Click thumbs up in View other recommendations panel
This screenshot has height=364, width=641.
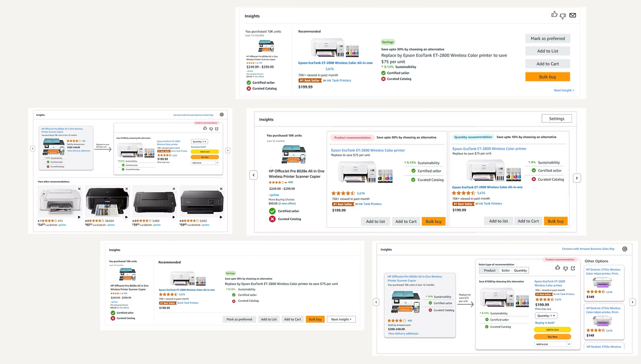tap(205, 128)
